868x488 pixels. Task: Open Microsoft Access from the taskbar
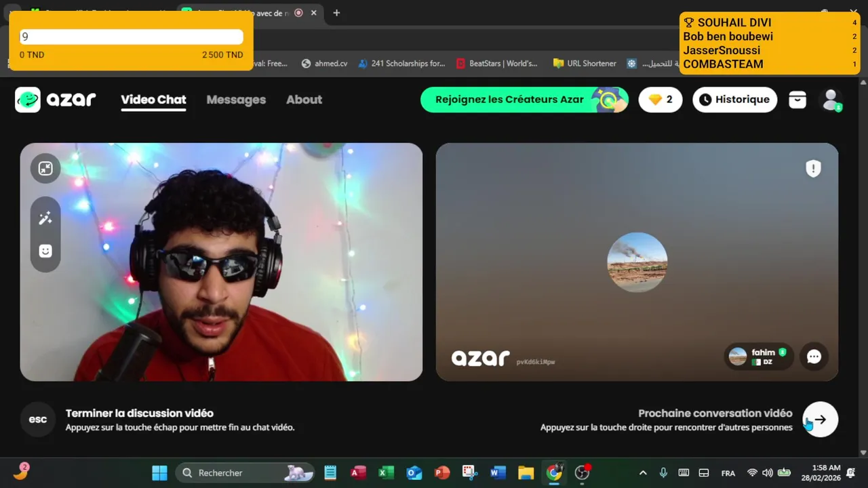tap(358, 472)
